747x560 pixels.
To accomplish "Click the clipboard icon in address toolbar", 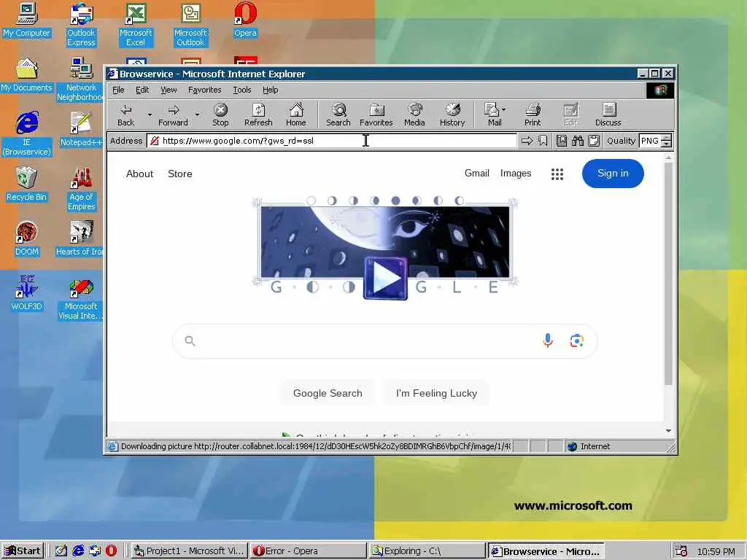I will click(594, 141).
